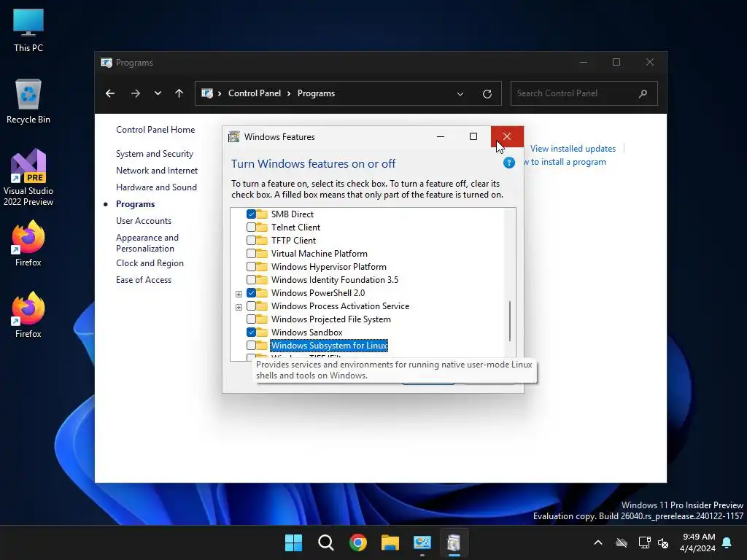Open the notification bell icon

727,542
